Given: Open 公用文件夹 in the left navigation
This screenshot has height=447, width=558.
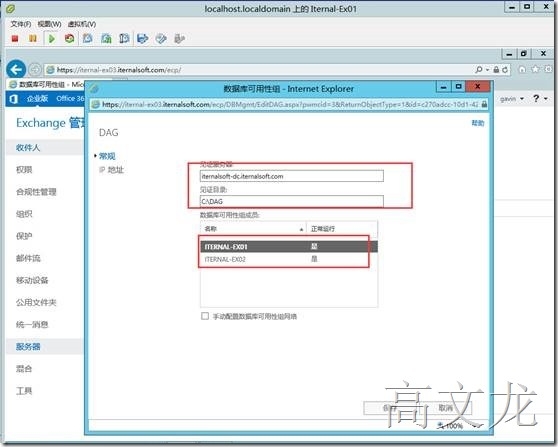Looking at the screenshot, I should point(36,302).
